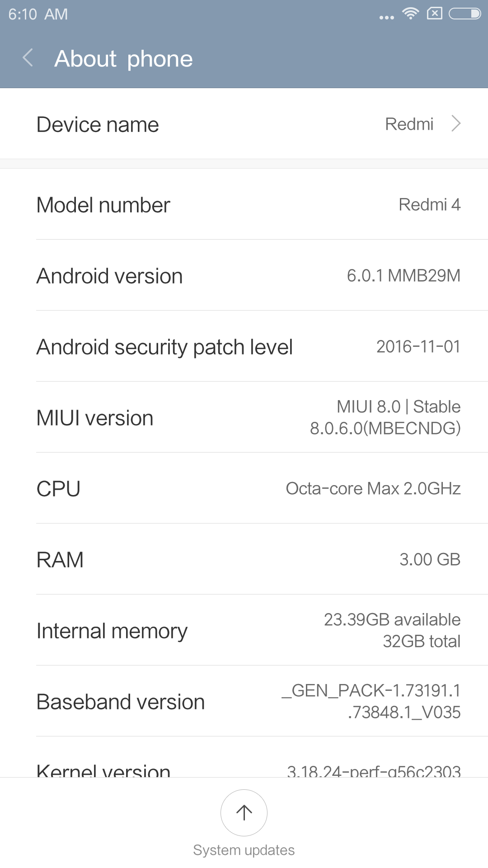Viewport: 488px width, 868px height.
Task: Tap the Wi-Fi status icon
Action: pos(410,14)
